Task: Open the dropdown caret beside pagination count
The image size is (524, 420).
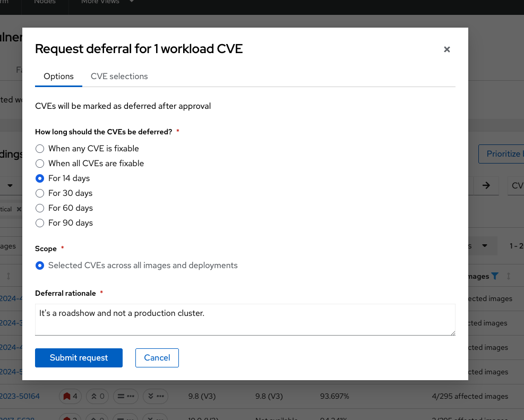Action: click(485, 246)
